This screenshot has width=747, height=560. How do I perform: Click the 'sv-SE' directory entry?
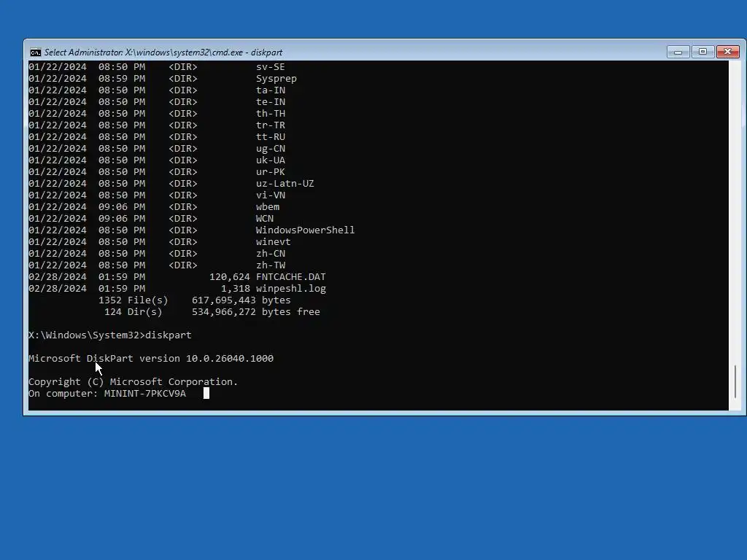(x=270, y=66)
